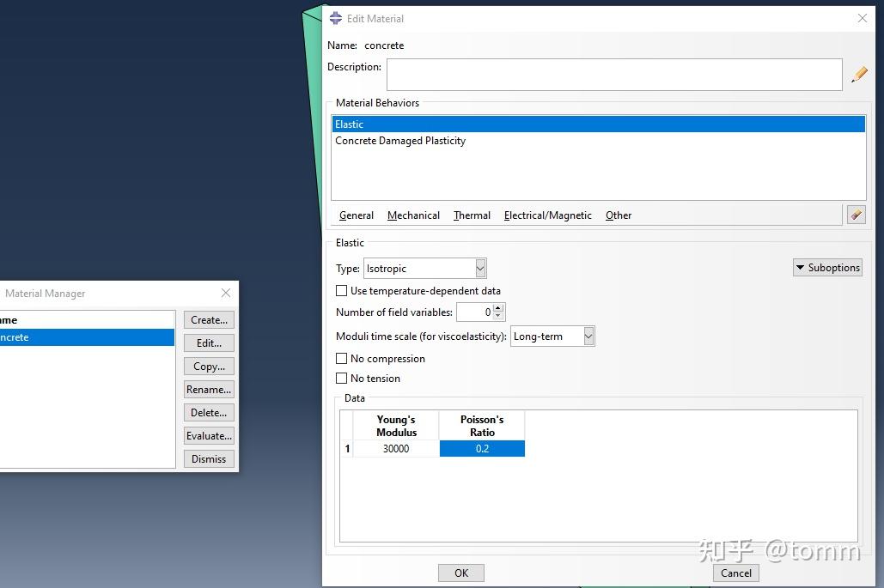Open the General behavior menu

coord(355,215)
